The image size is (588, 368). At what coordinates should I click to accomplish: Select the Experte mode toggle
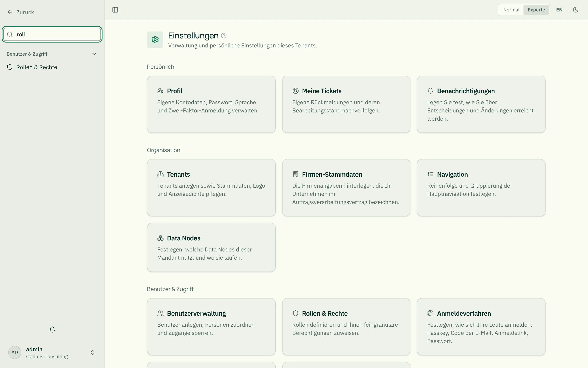coord(536,10)
